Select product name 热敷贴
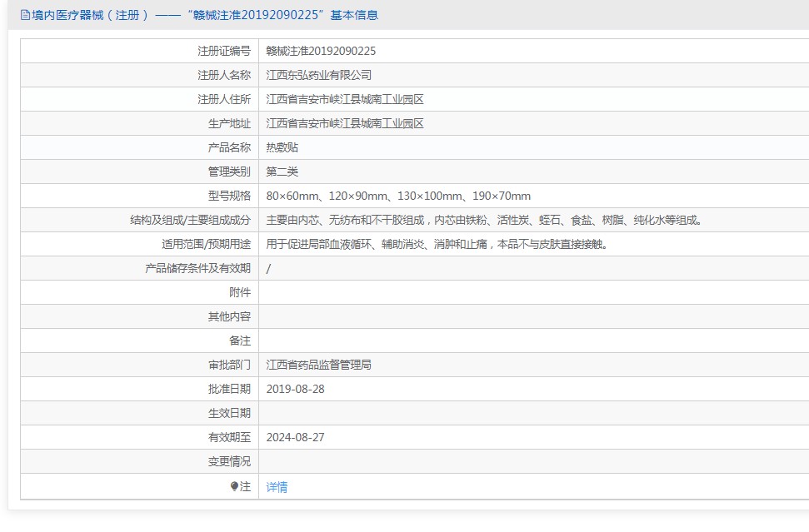Viewport: 809px width, 532px height. click(x=282, y=147)
